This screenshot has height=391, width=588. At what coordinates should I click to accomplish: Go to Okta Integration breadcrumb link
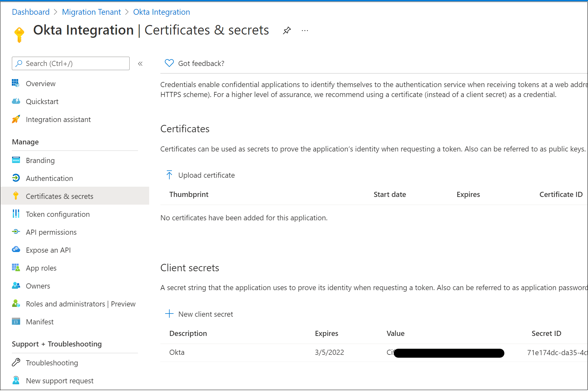[x=161, y=12]
